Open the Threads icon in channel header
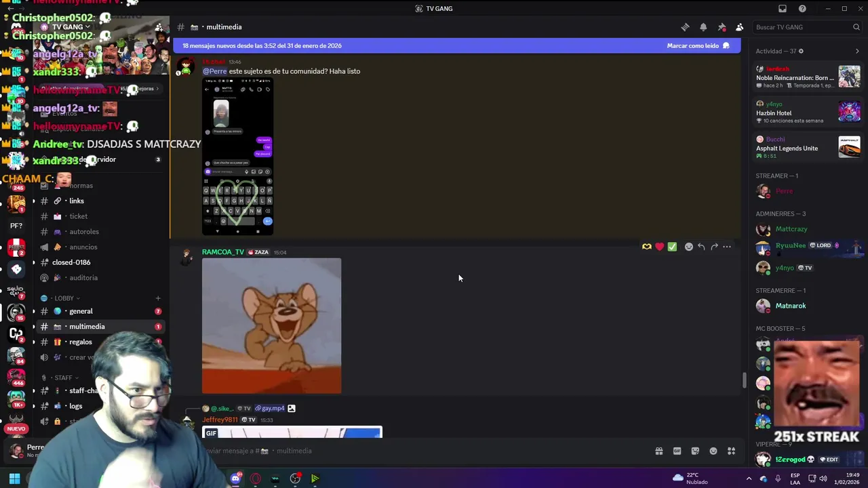The height and width of the screenshot is (488, 868). point(685,27)
